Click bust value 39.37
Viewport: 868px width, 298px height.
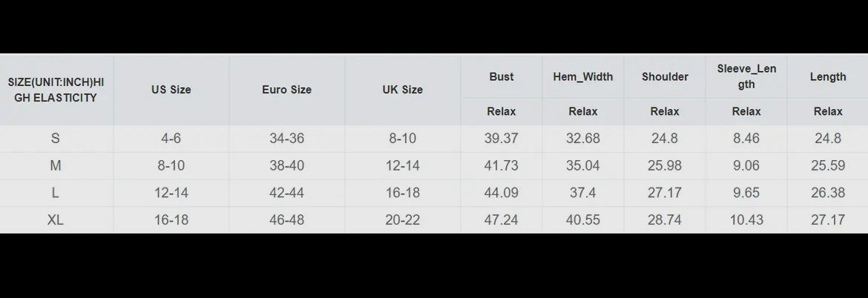click(502, 139)
